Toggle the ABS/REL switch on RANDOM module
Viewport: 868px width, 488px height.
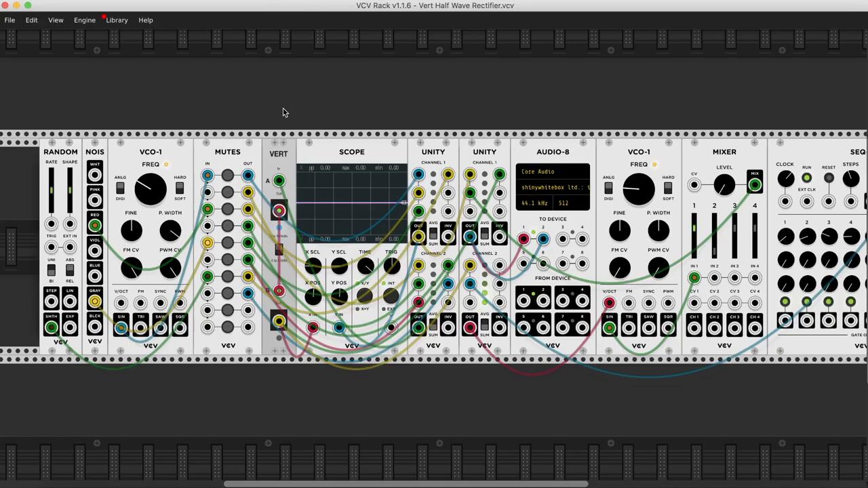pyautogui.click(x=70, y=270)
